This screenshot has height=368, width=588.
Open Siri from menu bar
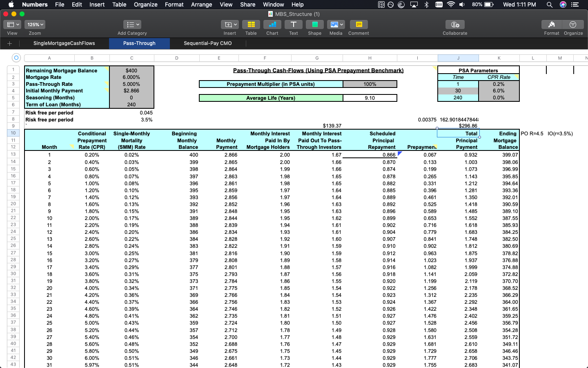point(563,4)
